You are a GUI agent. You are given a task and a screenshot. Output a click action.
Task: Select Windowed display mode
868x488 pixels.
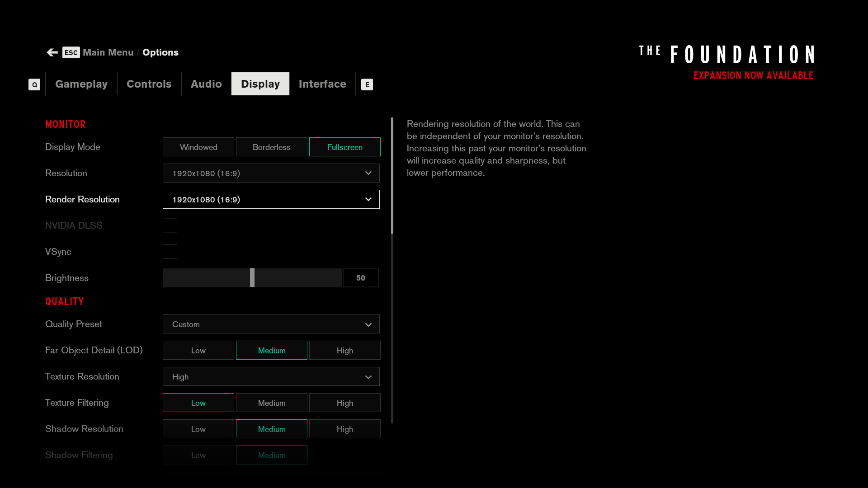pos(198,147)
